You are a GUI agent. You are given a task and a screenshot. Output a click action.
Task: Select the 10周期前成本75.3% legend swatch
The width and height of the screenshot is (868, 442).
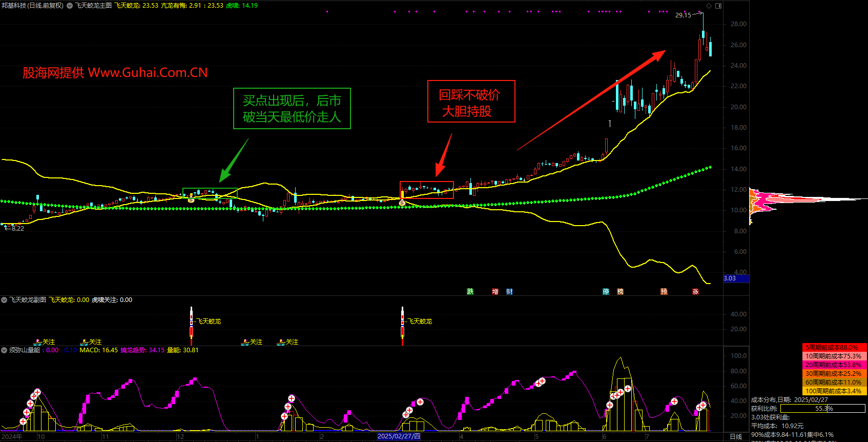coord(835,356)
